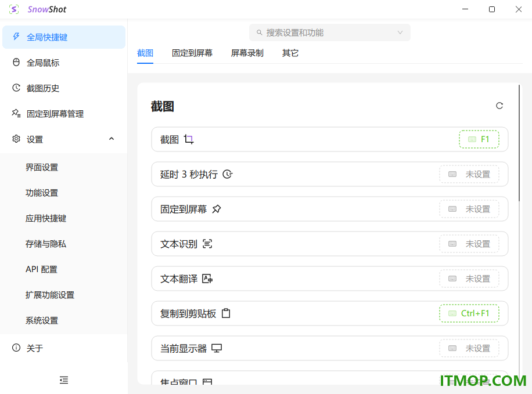Edit the Ctrl+F1 hotkey for 复制到剪贴板
This screenshot has height=394, width=532.
click(469, 313)
